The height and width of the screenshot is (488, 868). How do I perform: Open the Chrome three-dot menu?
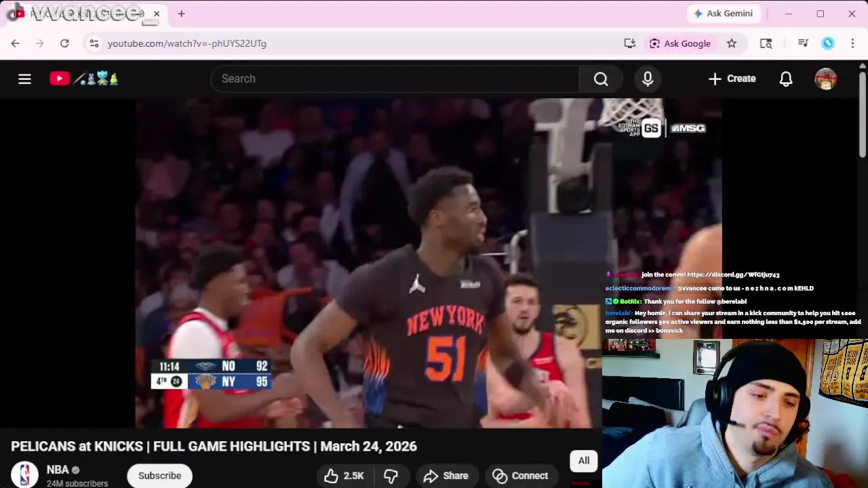(x=852, y=43)
